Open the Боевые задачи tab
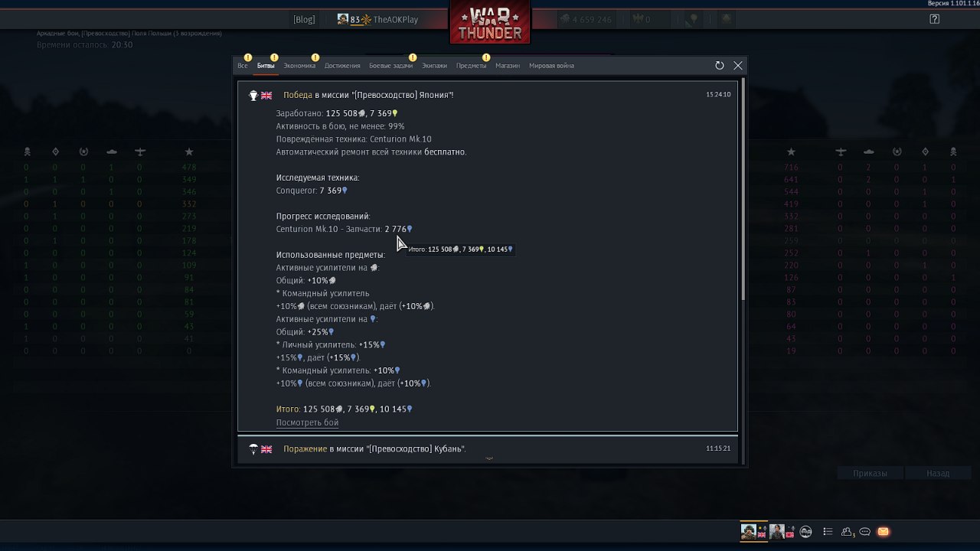The height and width of the screenshot is (551, 980). [x=391, y=66]
